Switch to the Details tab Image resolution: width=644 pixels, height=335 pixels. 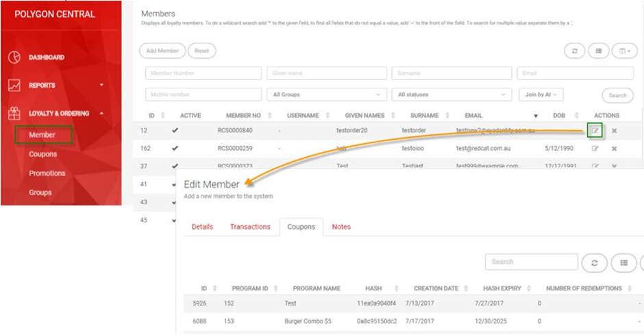point(202,227)
